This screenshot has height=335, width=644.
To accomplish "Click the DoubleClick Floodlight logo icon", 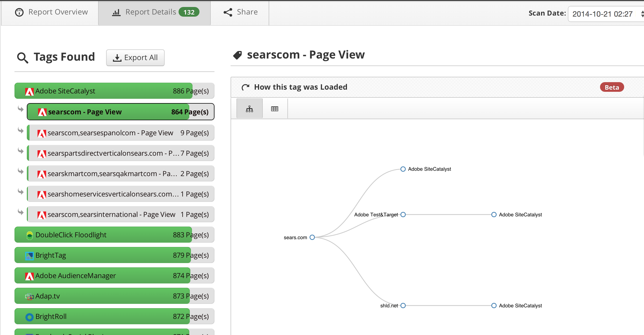I will click(29, 235).
